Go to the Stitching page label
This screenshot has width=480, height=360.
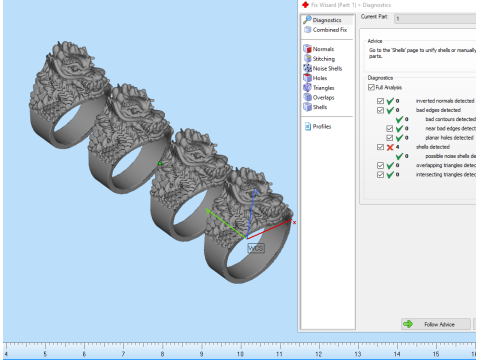(x=324, y=59)
